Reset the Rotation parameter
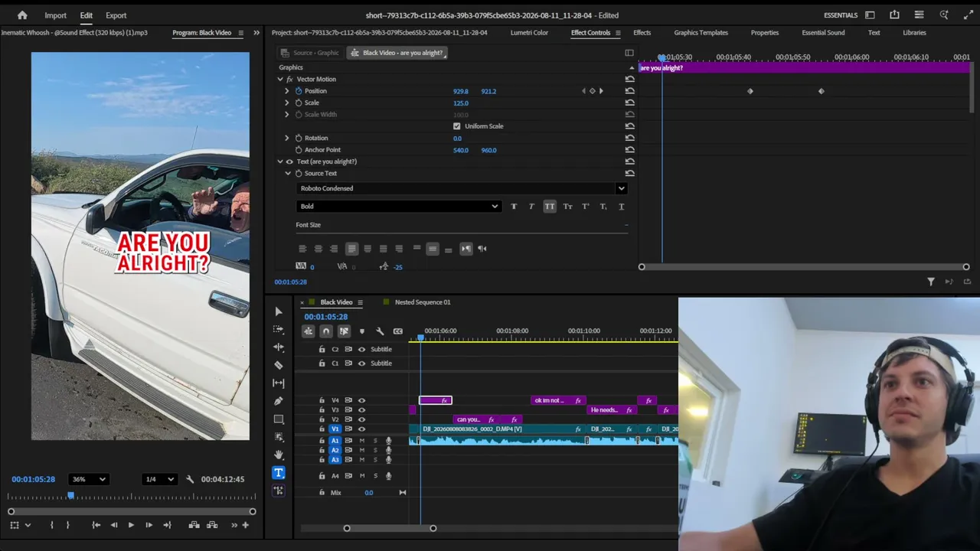Viewport: 980px width, 551px height. tap(630, 139)
